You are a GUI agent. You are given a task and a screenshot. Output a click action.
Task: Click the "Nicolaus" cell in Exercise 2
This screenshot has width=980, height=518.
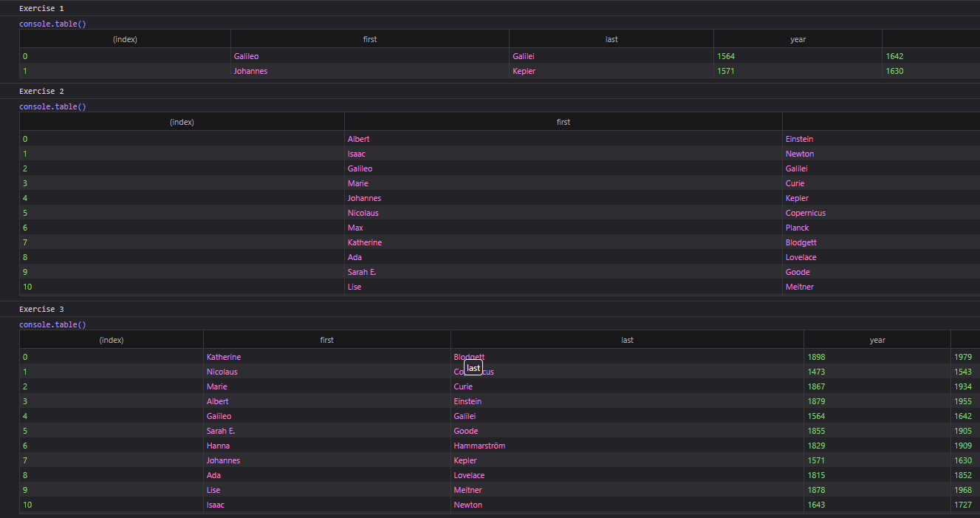(363, 212)
